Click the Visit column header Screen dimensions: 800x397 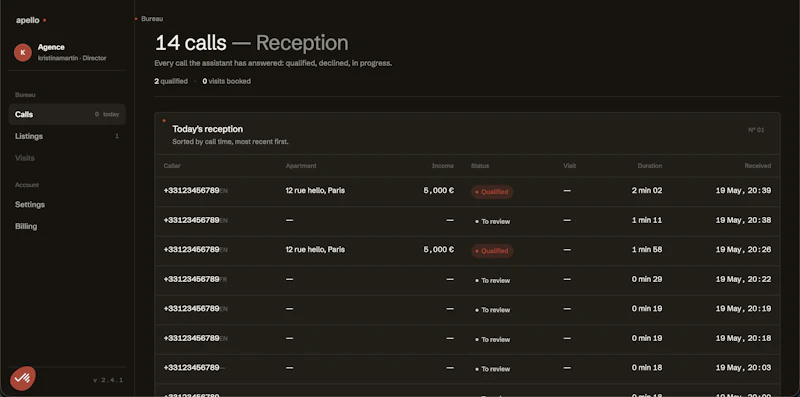pos(569,166)
